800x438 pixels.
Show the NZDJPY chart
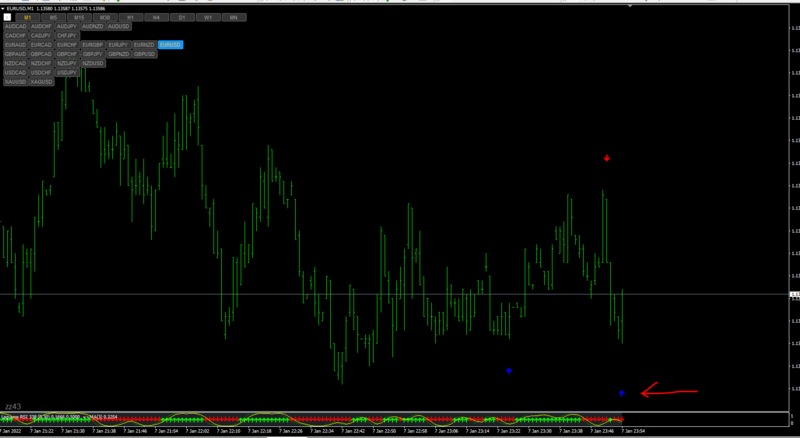click(67, 63)
